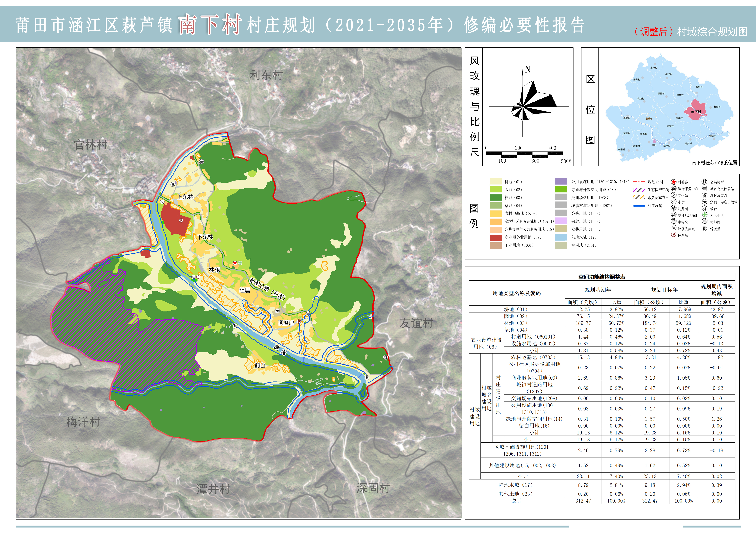Click the 村卫生所 green cross legend icon
Screen dimensions: 756x535
pos(704,215)
